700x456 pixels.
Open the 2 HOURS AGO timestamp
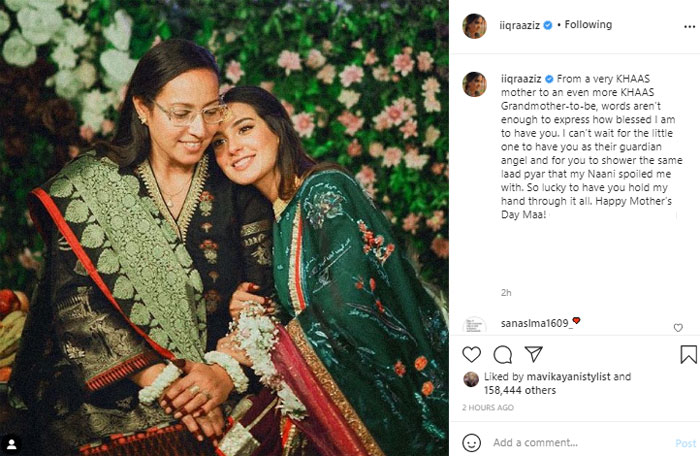(488, 408)
